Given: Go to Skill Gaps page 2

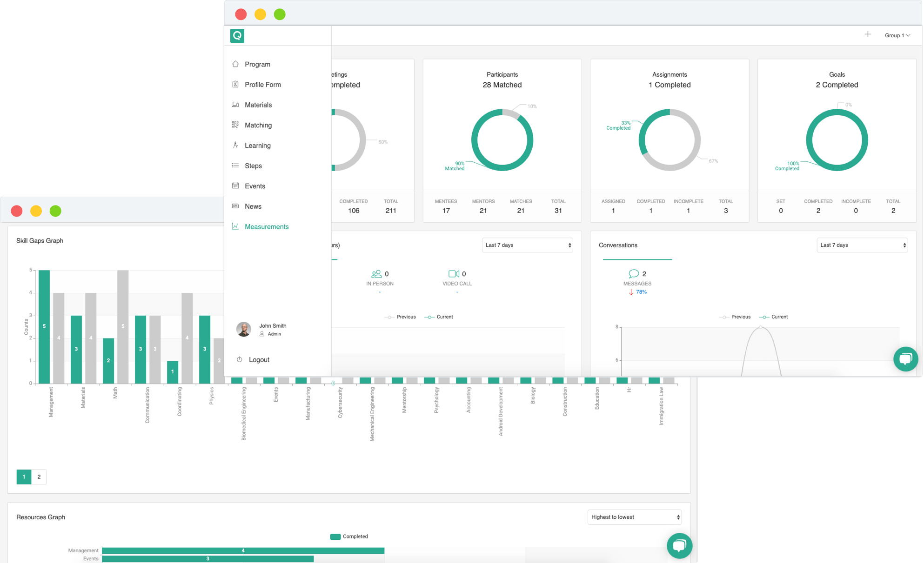Looking at the screenshot, I should 39,477.
